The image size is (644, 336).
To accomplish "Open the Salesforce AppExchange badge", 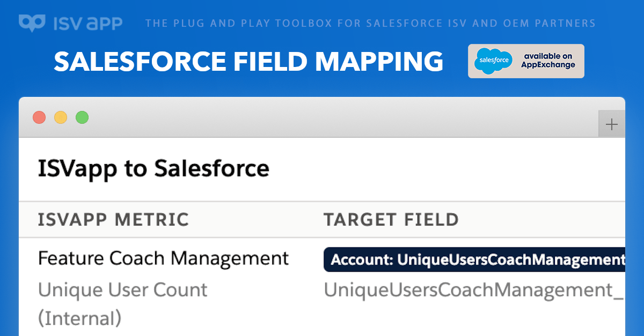I will click(x=526, y=61).
